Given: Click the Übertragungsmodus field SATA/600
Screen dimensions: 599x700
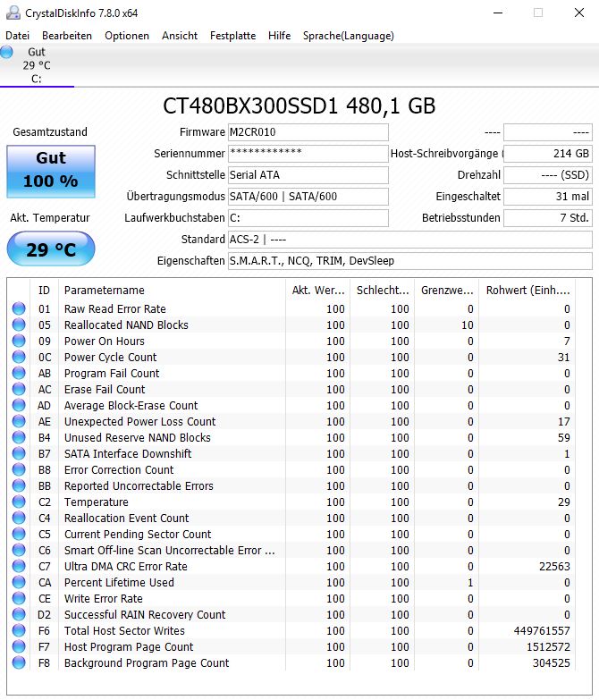Looking at the screenshot, I should (308, 197).
